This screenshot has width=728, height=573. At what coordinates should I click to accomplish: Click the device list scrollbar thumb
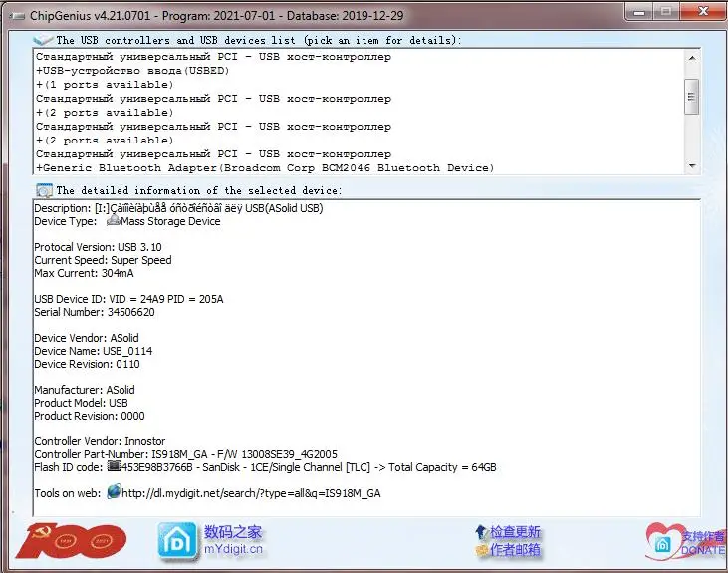pos(692,97)
